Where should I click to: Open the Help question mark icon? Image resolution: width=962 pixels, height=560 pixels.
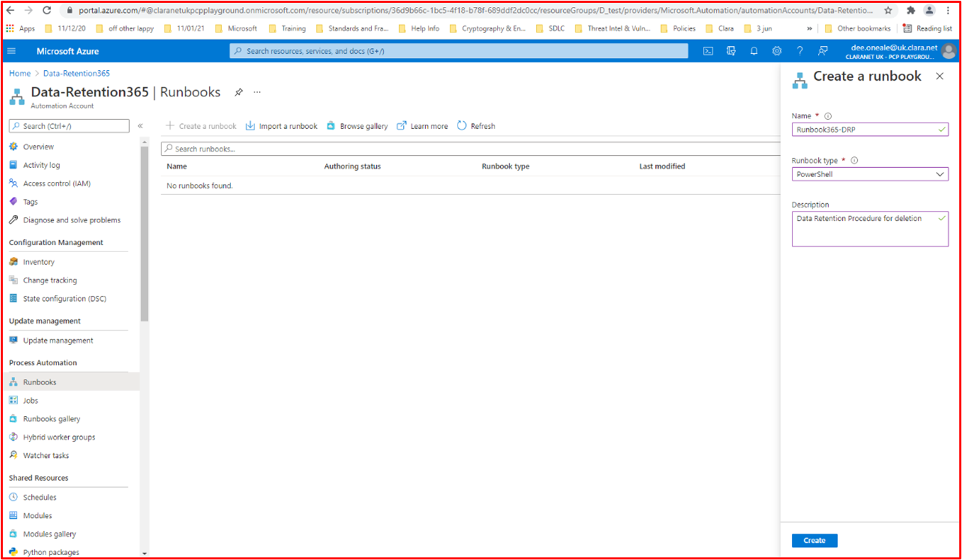[x=800, y=51]
